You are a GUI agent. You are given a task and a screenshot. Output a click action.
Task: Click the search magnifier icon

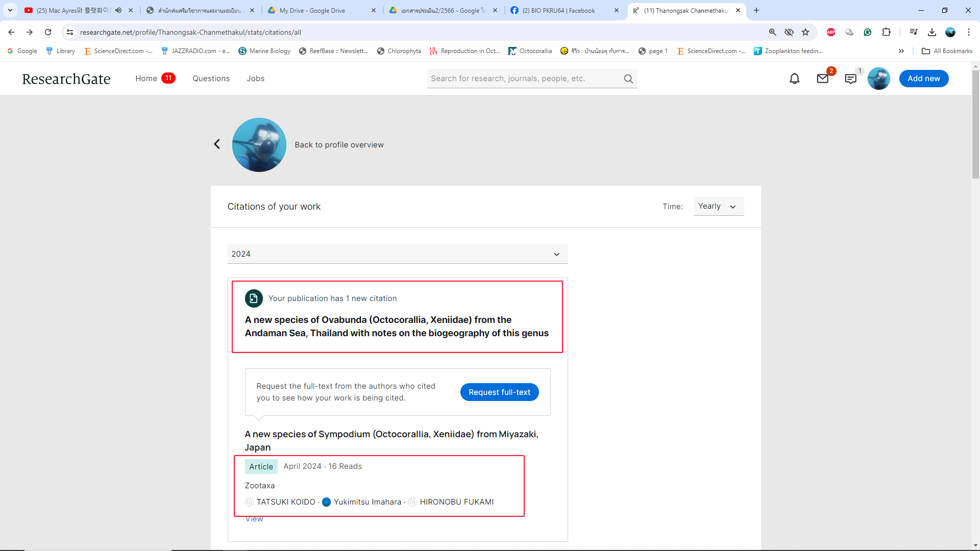pos(628,79)
